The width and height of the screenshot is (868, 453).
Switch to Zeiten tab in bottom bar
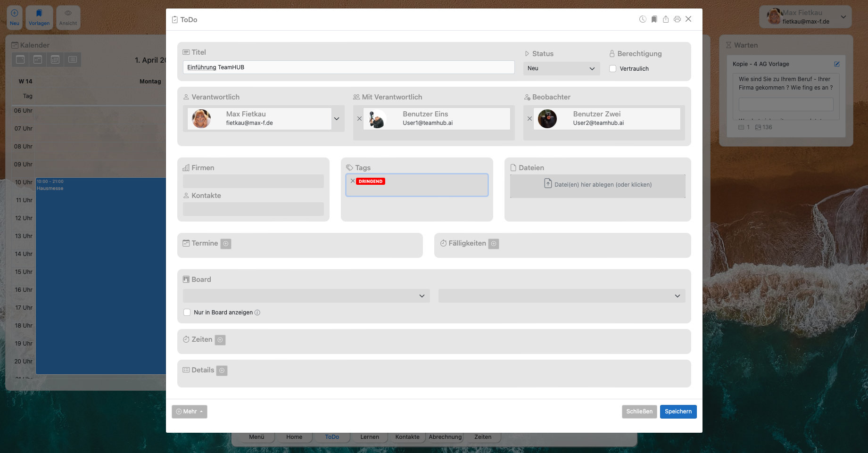[483, 437]
